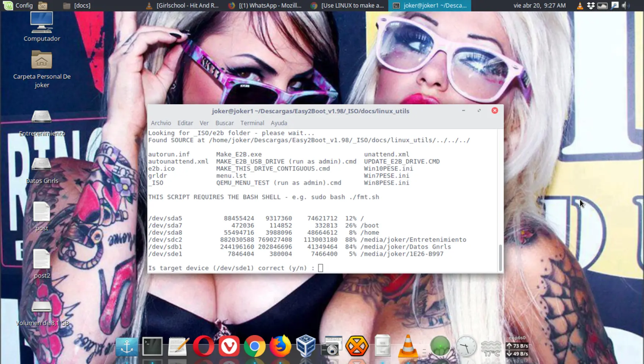The width and height of the screenshot is (644, 364).
Task: Open the Entretenimiento drive icon
Action: (x=41, y=123)
